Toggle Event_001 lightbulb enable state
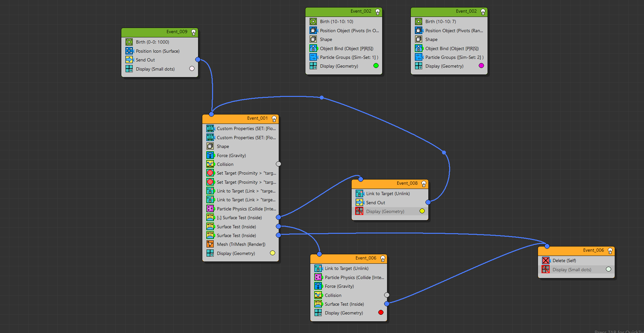This screenshot has height=333, width=644. [274, 119]
